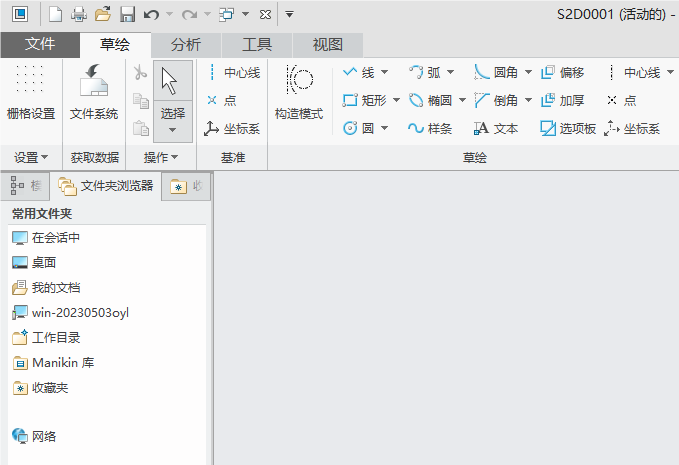The height and width of the screenshot is (465, 679).
Task: Open 收藏夹 in common folders
Action: pyautogui.click(x=40, y=388)
